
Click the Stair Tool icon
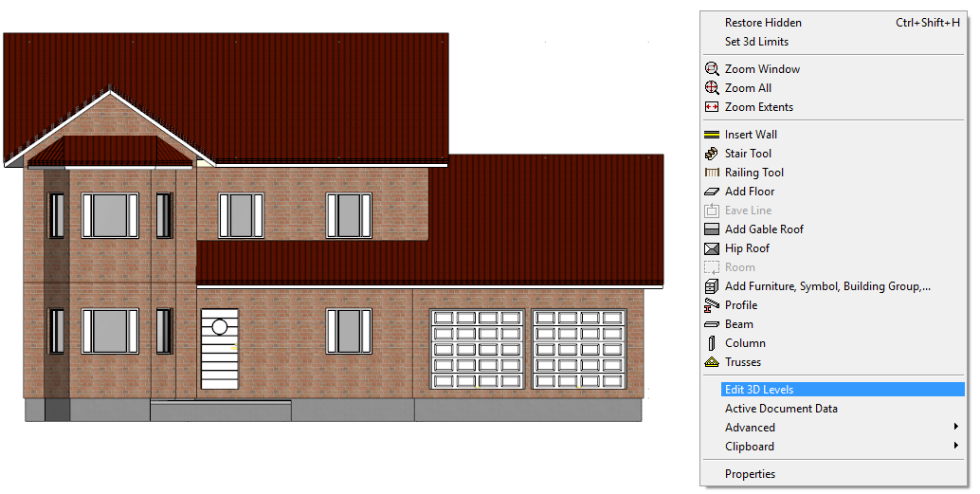pos(711,154)
